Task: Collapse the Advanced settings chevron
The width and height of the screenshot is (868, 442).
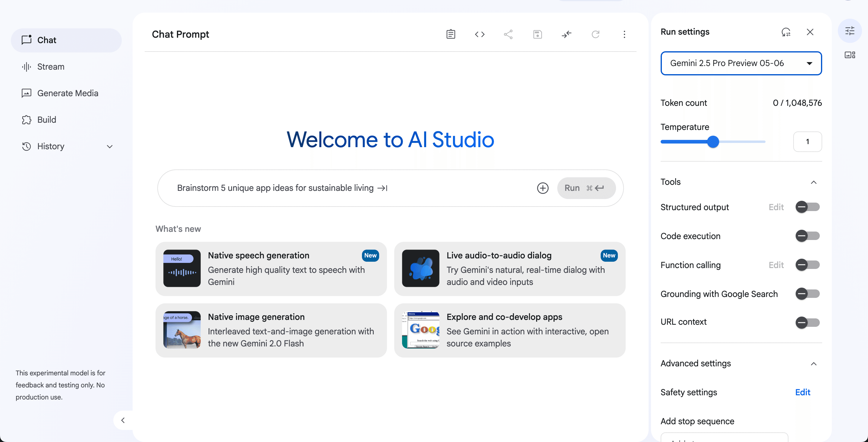Action: coord(813,364)
